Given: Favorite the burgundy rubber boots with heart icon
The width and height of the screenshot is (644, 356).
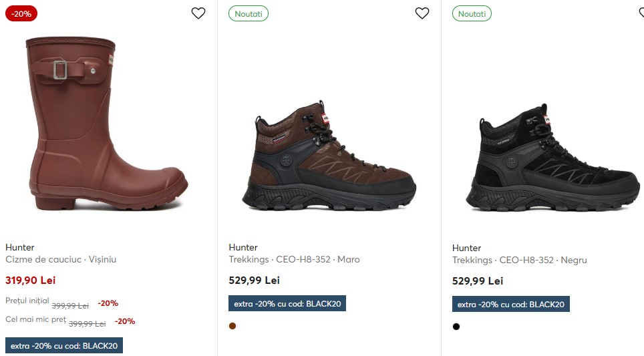Looking at the screenshot, I should [198, 13].
